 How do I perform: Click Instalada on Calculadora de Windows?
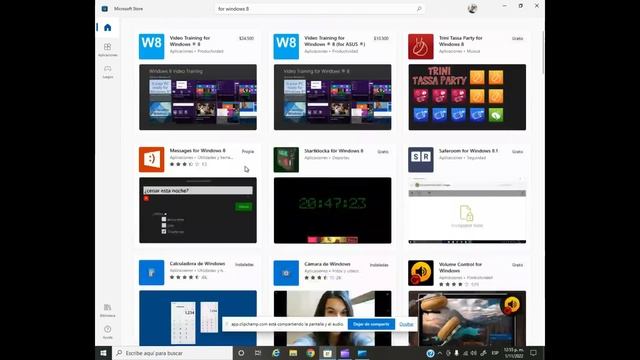(x=244, y=264)
